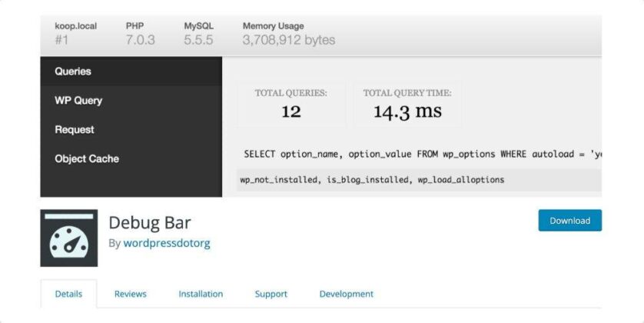Image resolution: width=644 pixels, height=323 pixels.
Task: Click the MySQL 5.5.5 version info
Action: pyautogui.click(x=198, y=33)
